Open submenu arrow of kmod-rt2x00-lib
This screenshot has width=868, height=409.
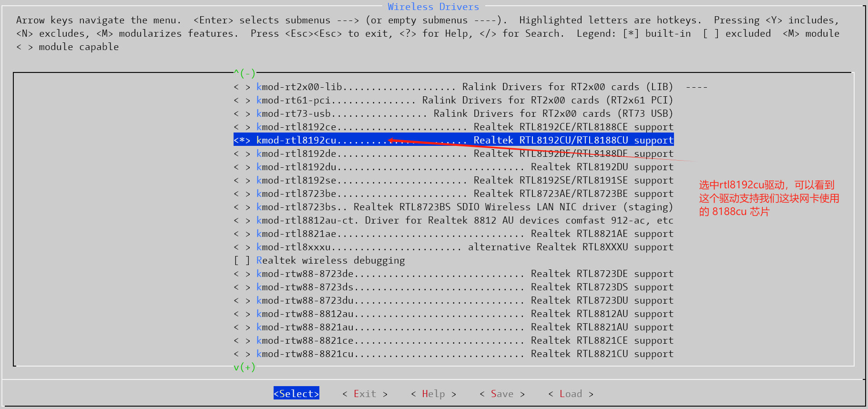(696, 87)
